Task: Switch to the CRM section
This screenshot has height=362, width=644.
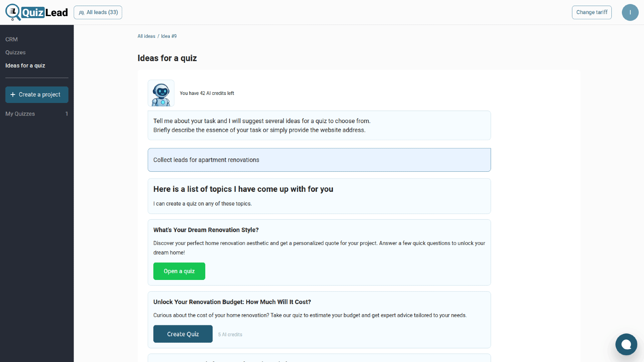Action: [x=11, y=39]
